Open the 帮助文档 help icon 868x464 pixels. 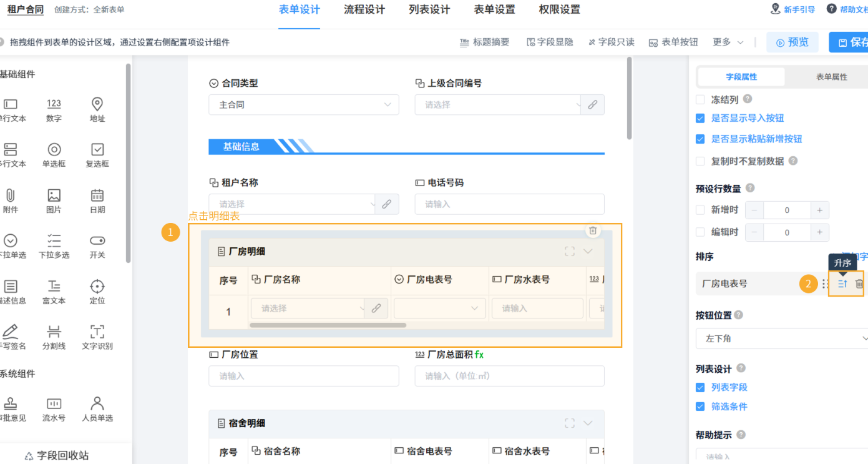(x=831, y=9)
